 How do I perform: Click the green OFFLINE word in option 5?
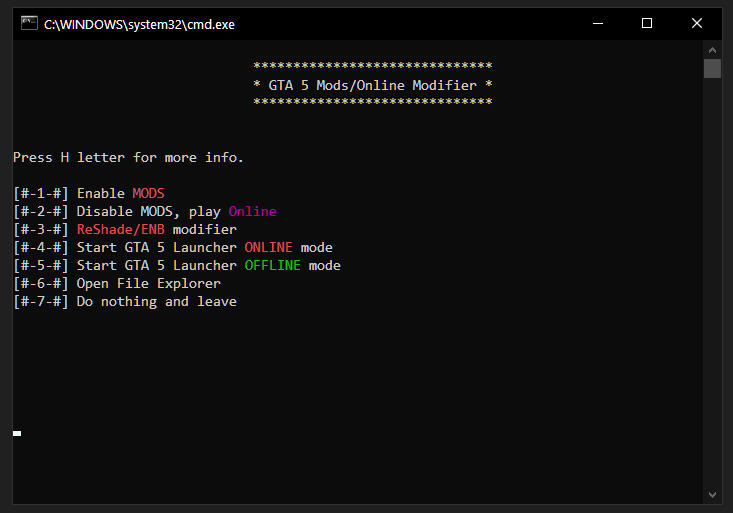pos(272,265)
